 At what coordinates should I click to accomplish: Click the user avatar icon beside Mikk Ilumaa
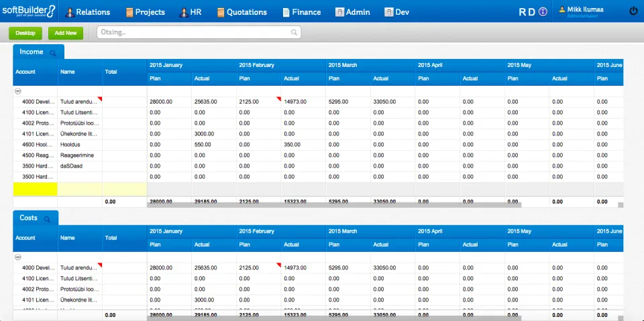coord(562,9)
